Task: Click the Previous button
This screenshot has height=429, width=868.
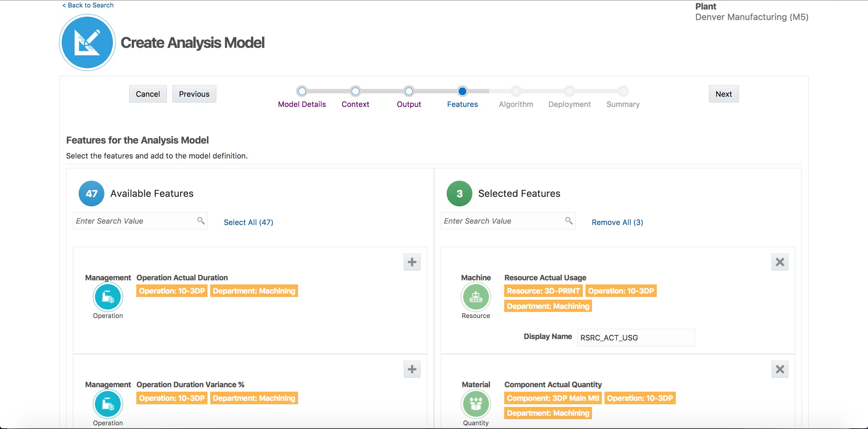Action: coord(194,94)
